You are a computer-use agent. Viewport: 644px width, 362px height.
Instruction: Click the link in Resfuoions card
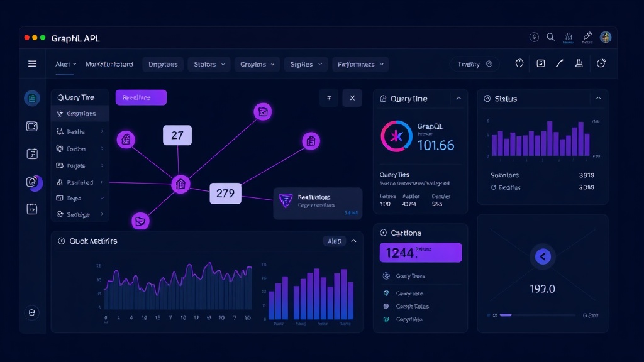point(351,212)
